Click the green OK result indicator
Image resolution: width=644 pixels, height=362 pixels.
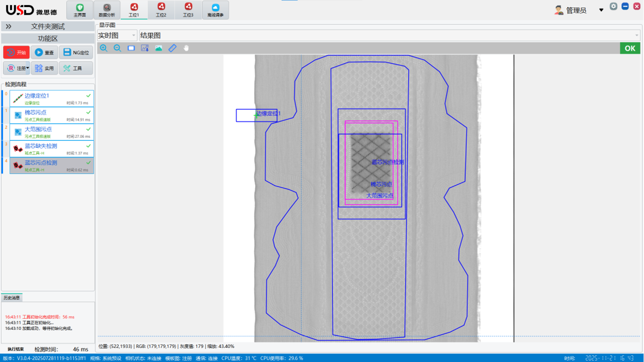tap(630, 48)
